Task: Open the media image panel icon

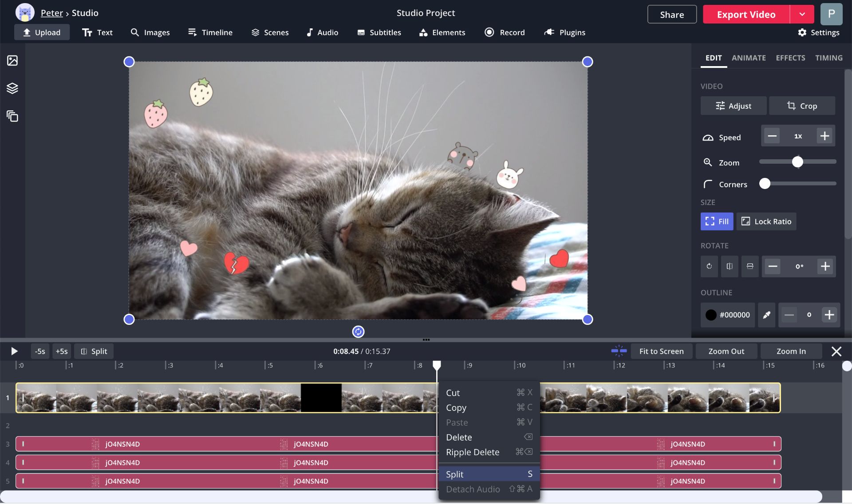Action: pos(12,61)
